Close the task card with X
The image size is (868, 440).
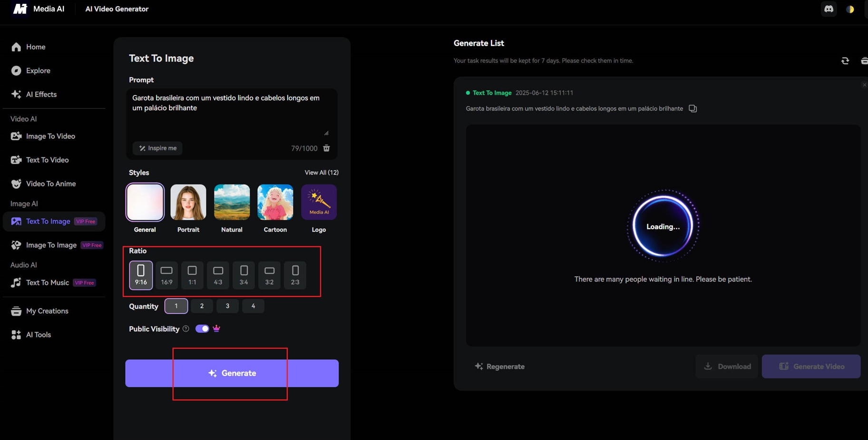pyautogui.click(x=864, y=85)
